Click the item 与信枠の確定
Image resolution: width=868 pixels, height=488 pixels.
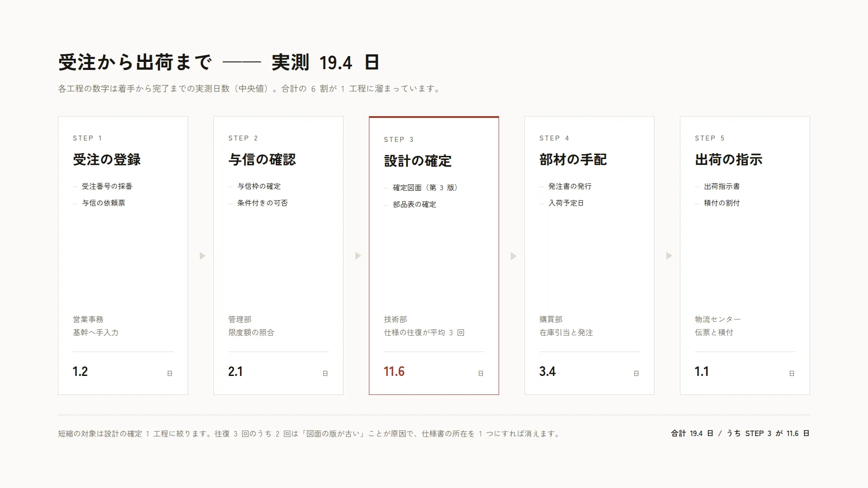point(259,186)
